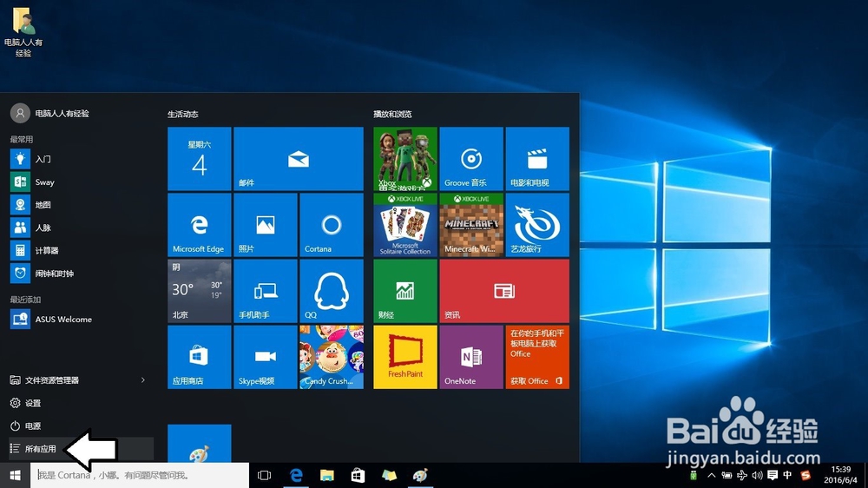Open the 应用商店 store tile
The height and width of the screenshot is (488, 868).
click(x=200, y=357)
